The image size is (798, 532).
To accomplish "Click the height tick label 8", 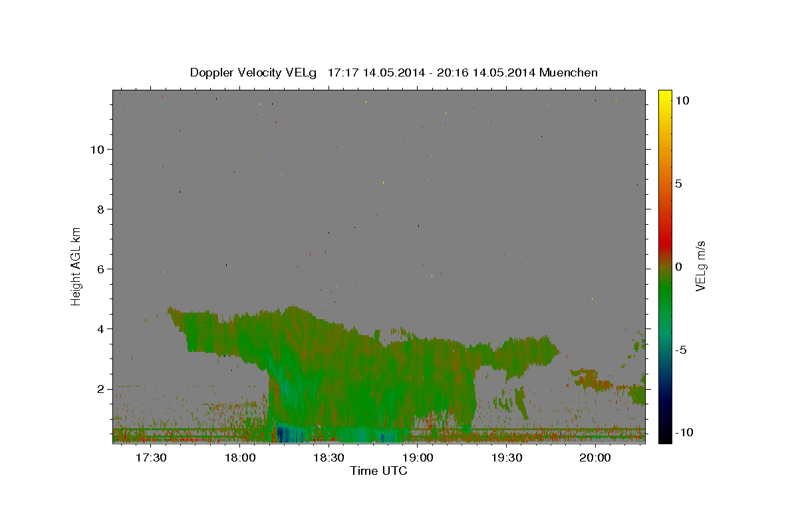I will click(101, 209).
